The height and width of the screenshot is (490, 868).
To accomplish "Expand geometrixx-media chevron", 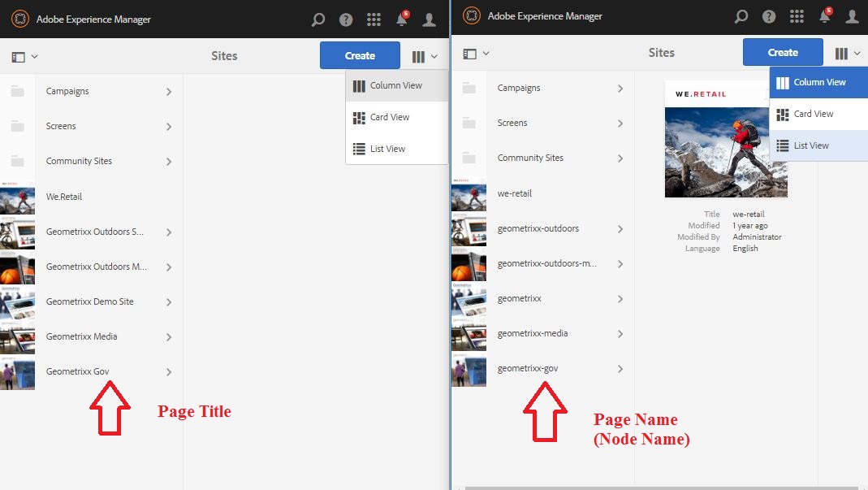I will pyautogui.click(x=620, y=333).
